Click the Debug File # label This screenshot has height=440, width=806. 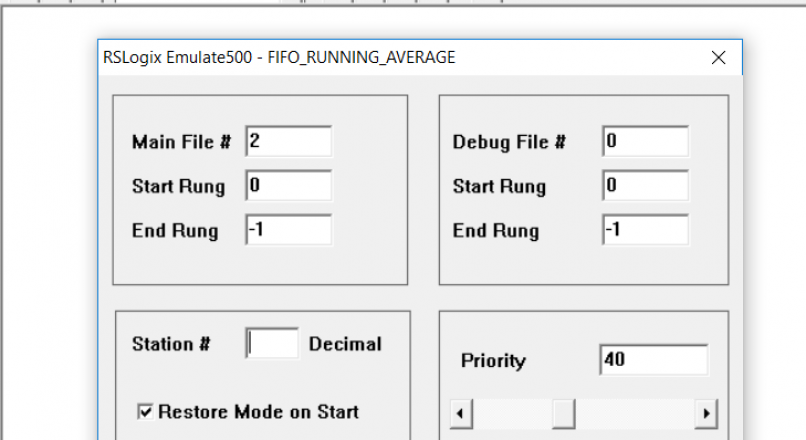pyautogui.click(x=509, y=142)
